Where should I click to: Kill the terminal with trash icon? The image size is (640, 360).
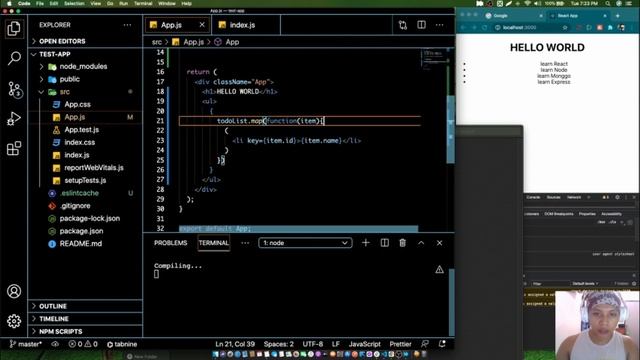(x=402, y=243)
